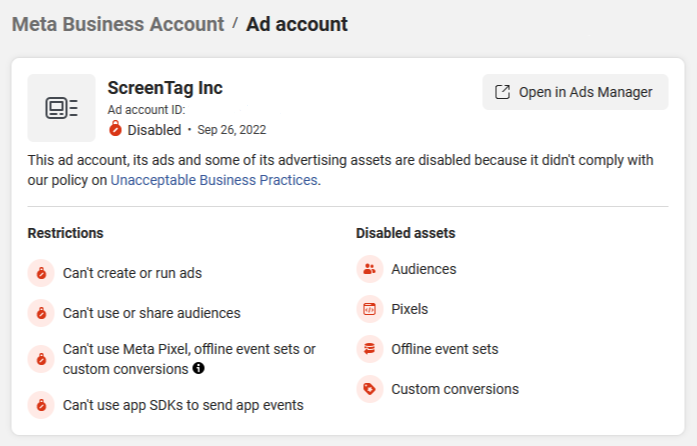This screenshot has width=697, height=446.
Task: Open in Ads Manager button
Action: click(x=575, y=92)
